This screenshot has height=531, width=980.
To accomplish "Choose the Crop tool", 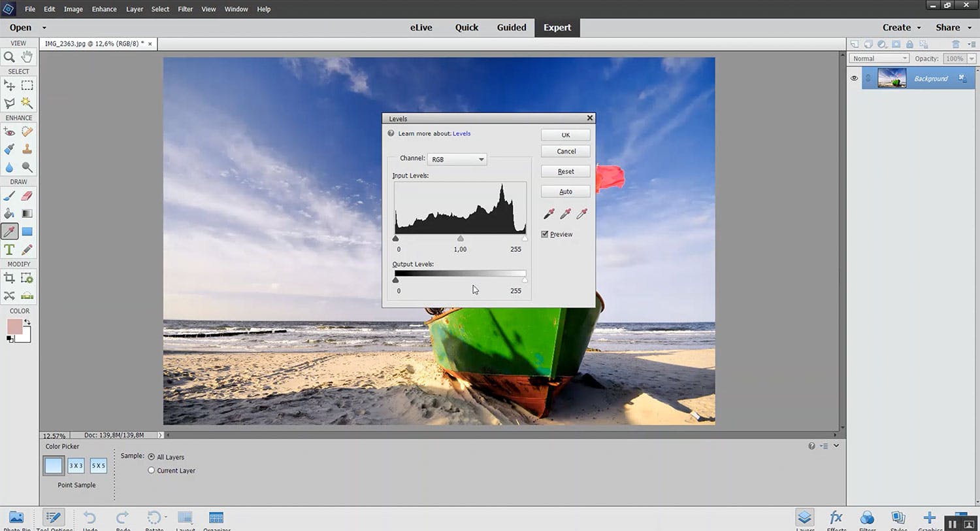I will (9, 279).
